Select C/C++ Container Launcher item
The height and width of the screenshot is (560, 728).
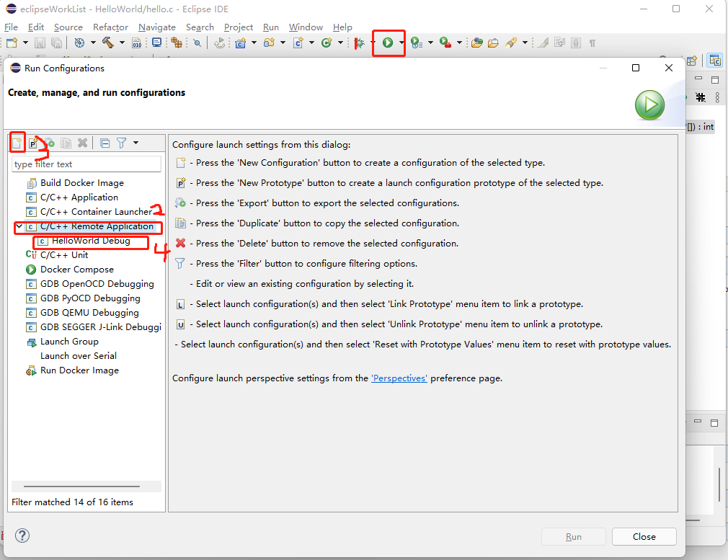96,212
